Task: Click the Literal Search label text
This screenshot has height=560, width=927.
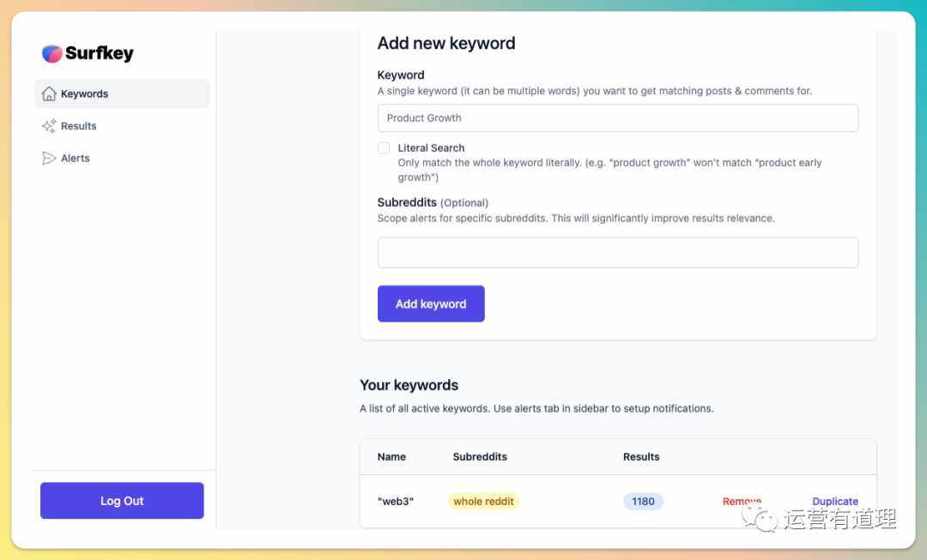Action: coord(431,148)
